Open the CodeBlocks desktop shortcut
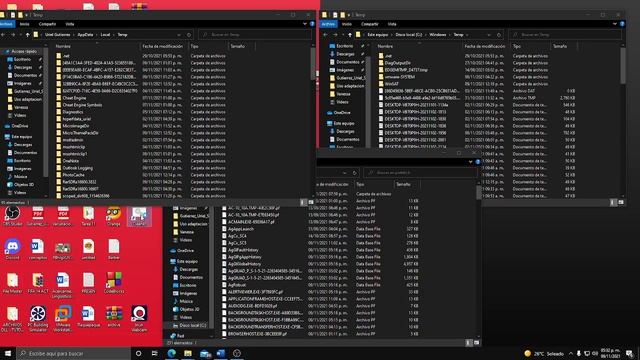 pos(114,283)
